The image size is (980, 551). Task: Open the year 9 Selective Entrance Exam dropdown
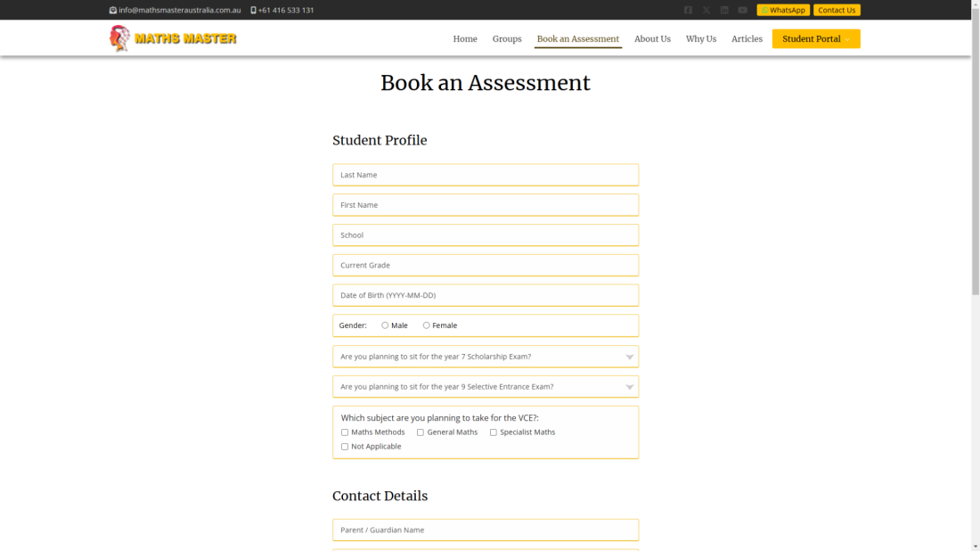pyautogui.click(x=486, y=387)
